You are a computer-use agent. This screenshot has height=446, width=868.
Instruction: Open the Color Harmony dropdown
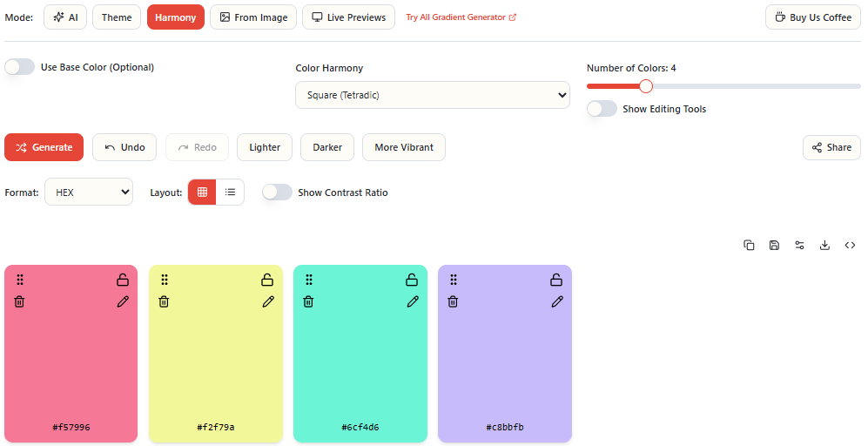pos(432,95)
